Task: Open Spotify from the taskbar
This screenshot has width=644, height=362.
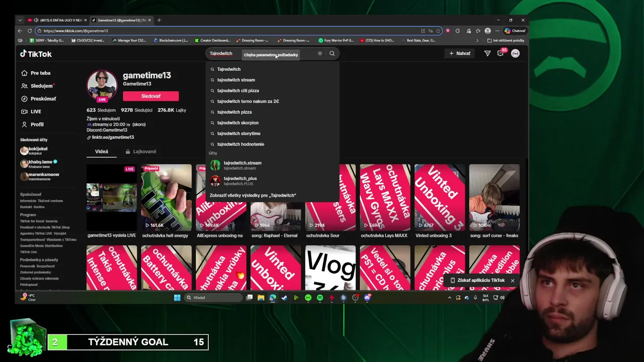Action: tap(320, 298)
